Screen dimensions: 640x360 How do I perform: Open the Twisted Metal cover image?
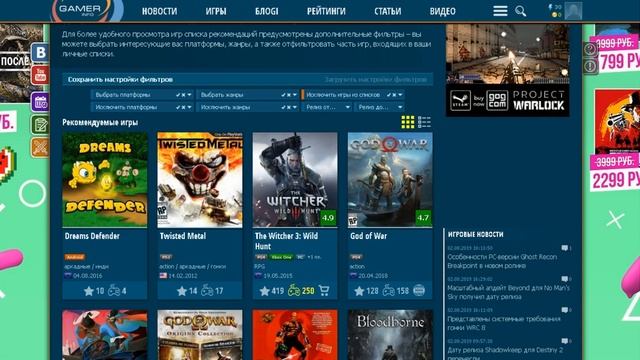point(200,180)
